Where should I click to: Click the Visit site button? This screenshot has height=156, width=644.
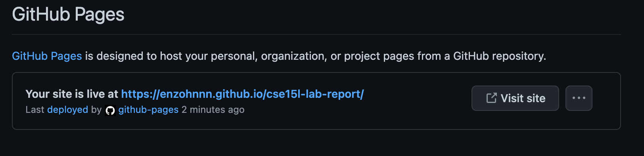515,98
